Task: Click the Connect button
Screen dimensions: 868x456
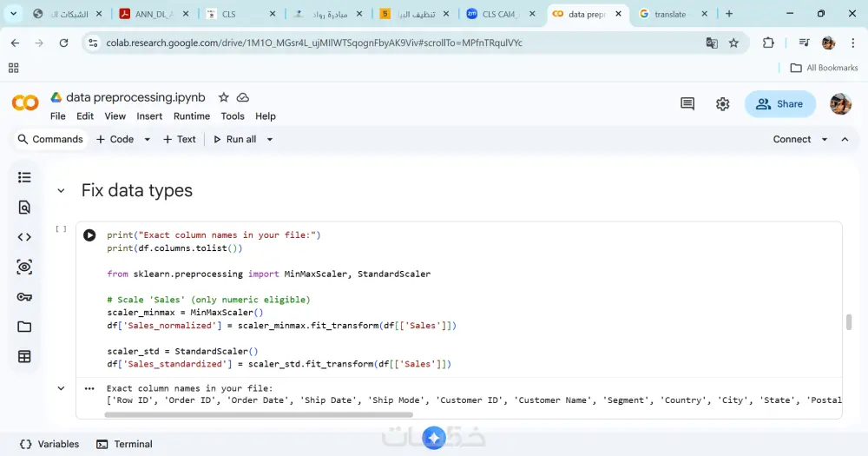Action: pos(792,140)
